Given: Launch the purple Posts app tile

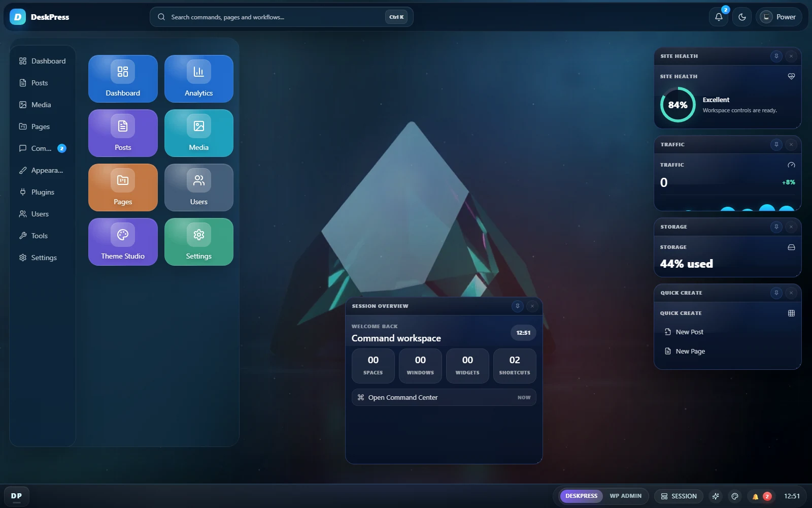Looking at the screenshot, I should 123,133.
